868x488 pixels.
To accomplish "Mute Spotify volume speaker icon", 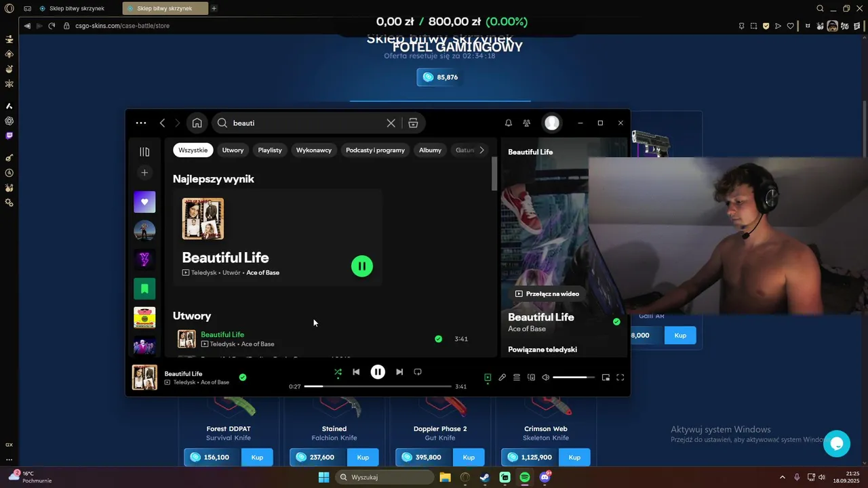I will (546, 378).
